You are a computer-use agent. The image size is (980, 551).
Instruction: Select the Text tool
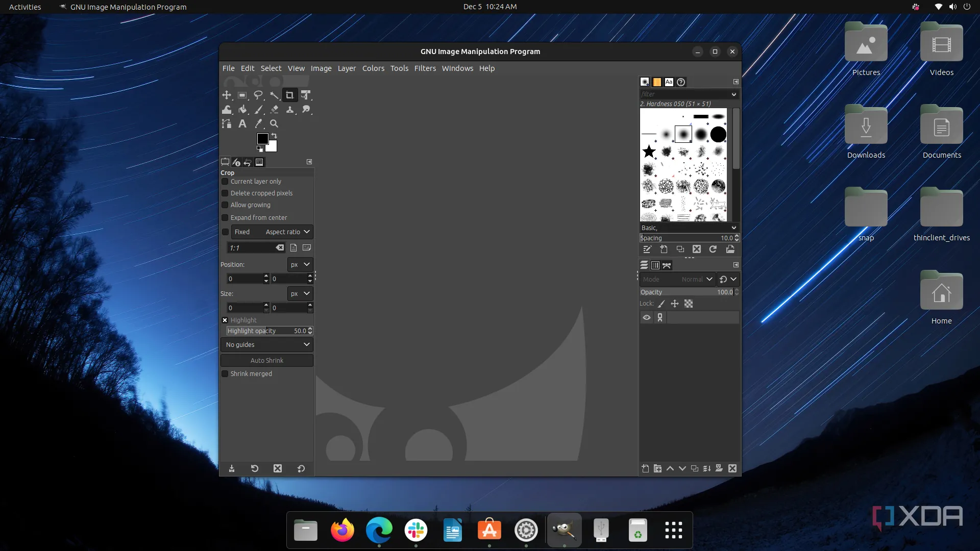point(242,123)
